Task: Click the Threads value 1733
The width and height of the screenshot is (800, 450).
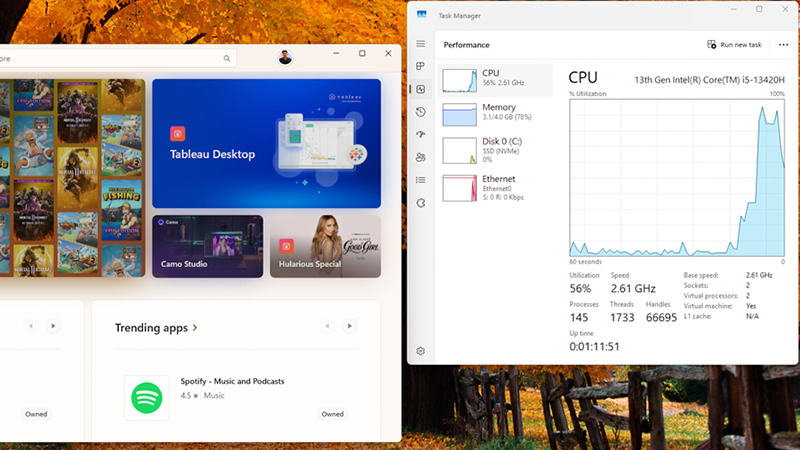Action: (x=622, y=317)
